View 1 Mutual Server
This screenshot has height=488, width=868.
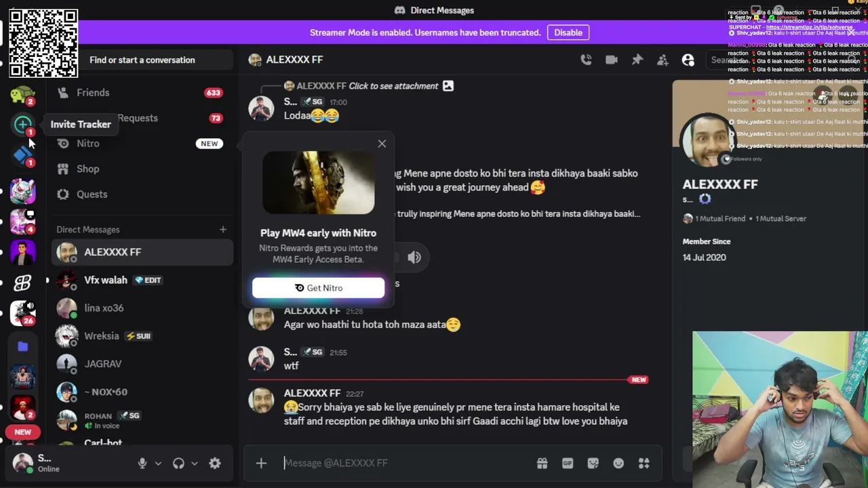pos(781,219)
